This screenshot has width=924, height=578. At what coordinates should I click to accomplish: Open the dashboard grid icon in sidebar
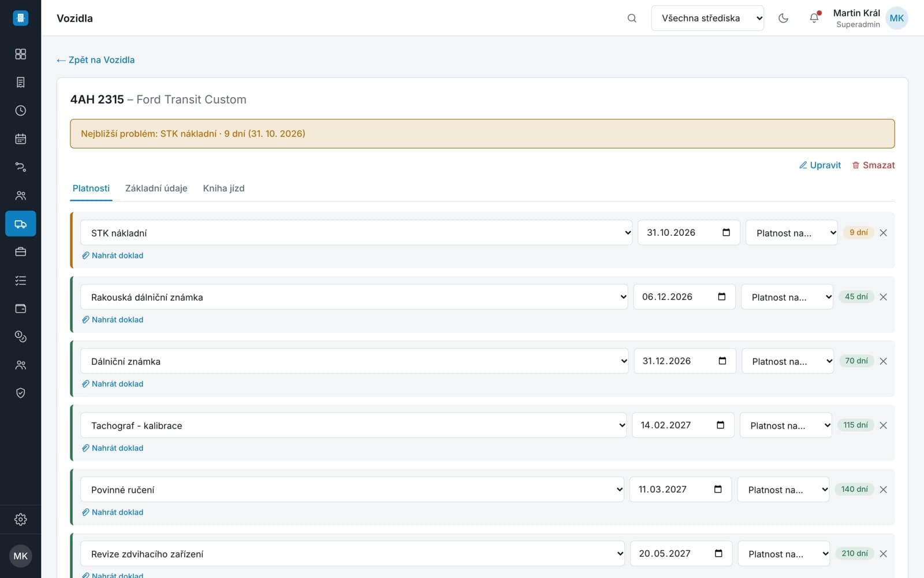pos(20,54)
